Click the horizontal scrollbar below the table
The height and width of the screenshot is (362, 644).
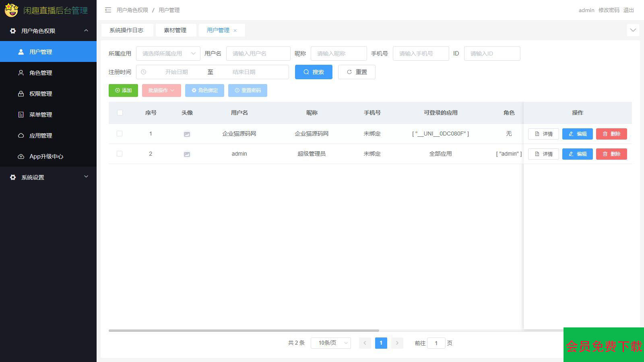point(244,331)
